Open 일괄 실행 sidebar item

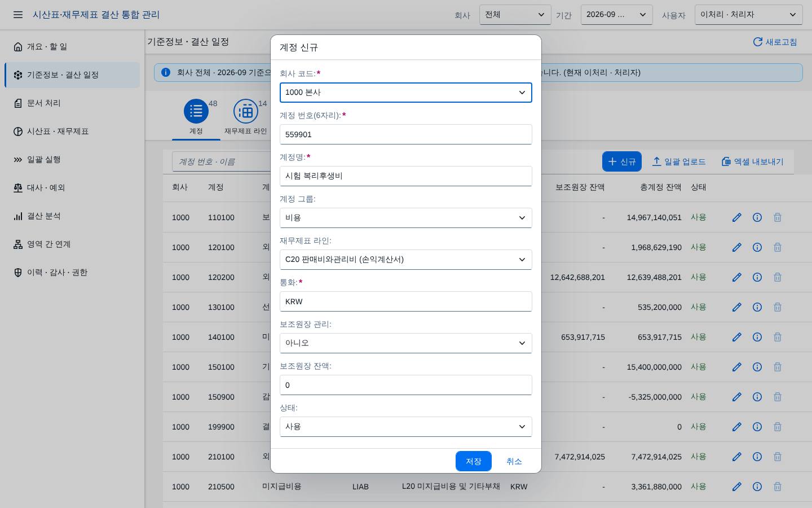point(72,160)
